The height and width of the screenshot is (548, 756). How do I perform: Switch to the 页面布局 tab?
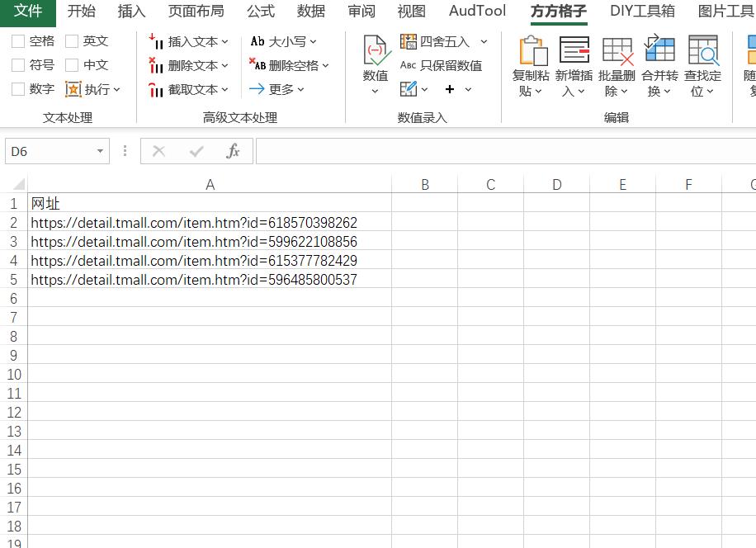[196, 11]
